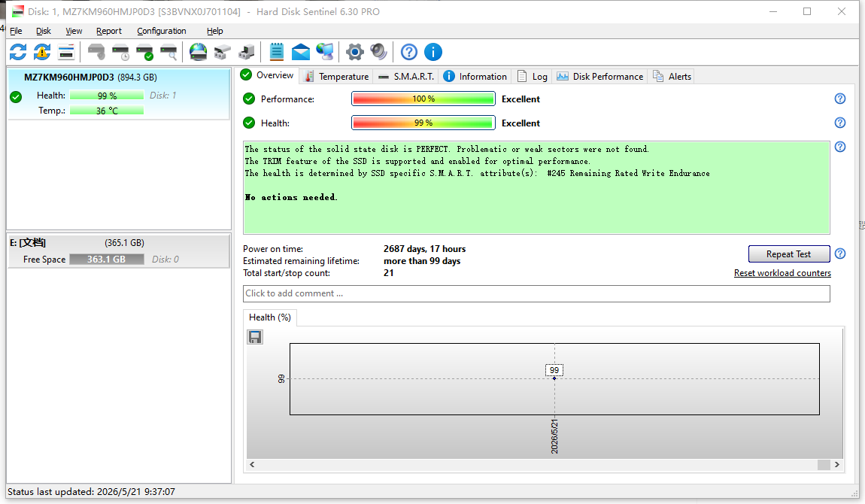Click the Temp. 36 °C bar
865x504 pixels.
pos(107,111)
